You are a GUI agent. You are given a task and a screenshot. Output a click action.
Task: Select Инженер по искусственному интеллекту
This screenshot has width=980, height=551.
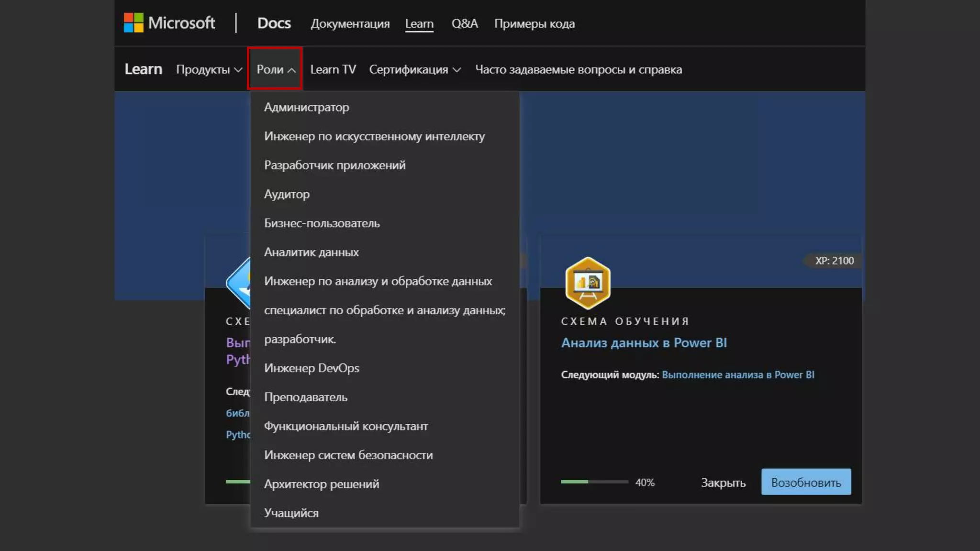tap(374, 136)
